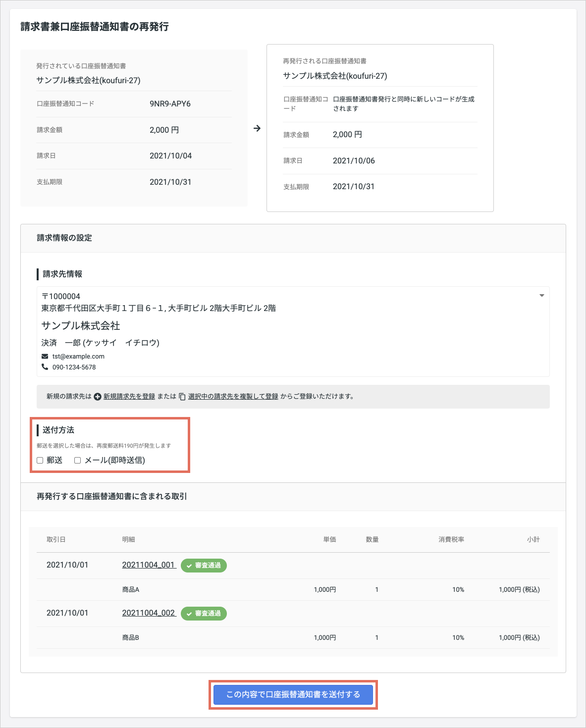The width and height of the screenshot is (586, 728).
Task: Click the 新規請求先を登録 link
Action: click(129, 396)
